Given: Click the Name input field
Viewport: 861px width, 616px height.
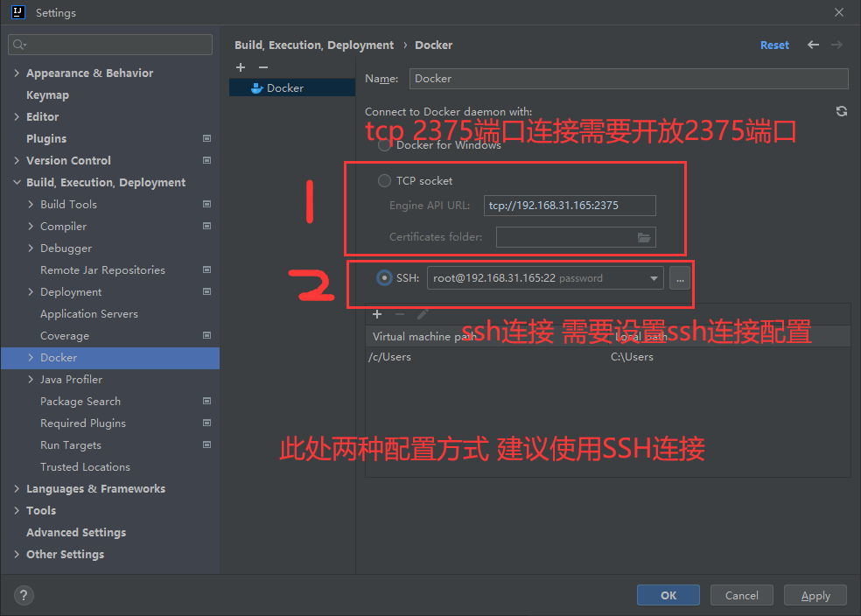Looking at the screenshot, I should click(629, 79).
